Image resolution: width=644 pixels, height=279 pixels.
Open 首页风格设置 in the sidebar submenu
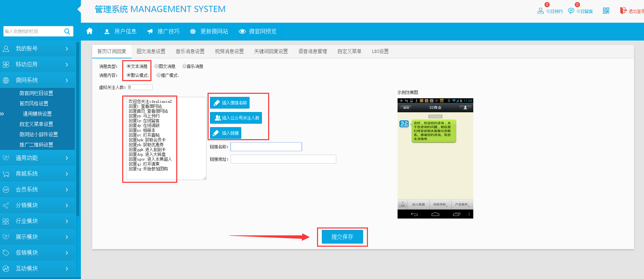(x=34, y=103)
